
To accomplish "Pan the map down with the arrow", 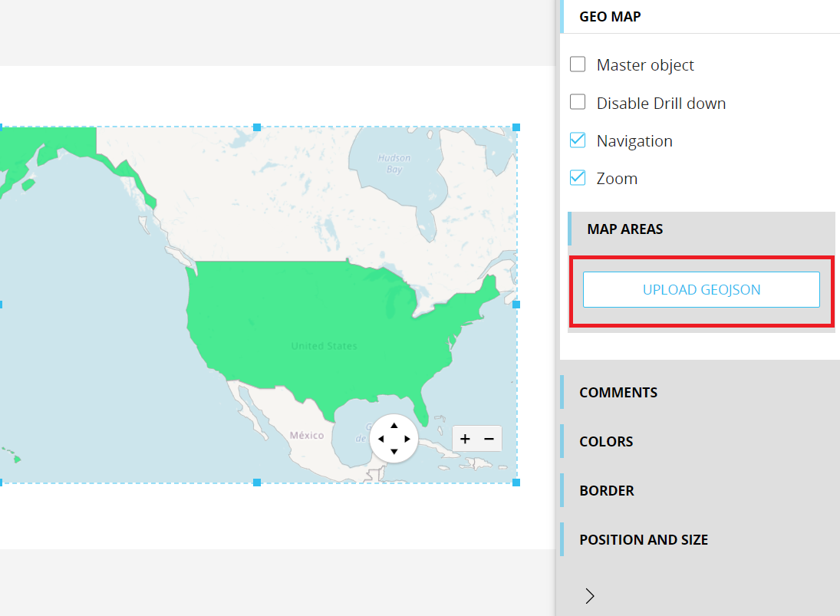I will pos(394,452).
